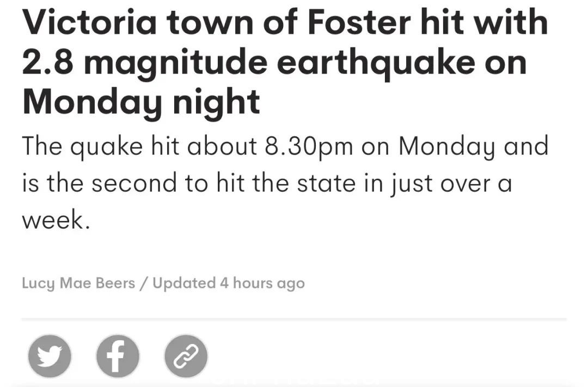Select the word 'Foster' in the headline
Viewport: 588px width, 387px height.
[x=359, y=22]
